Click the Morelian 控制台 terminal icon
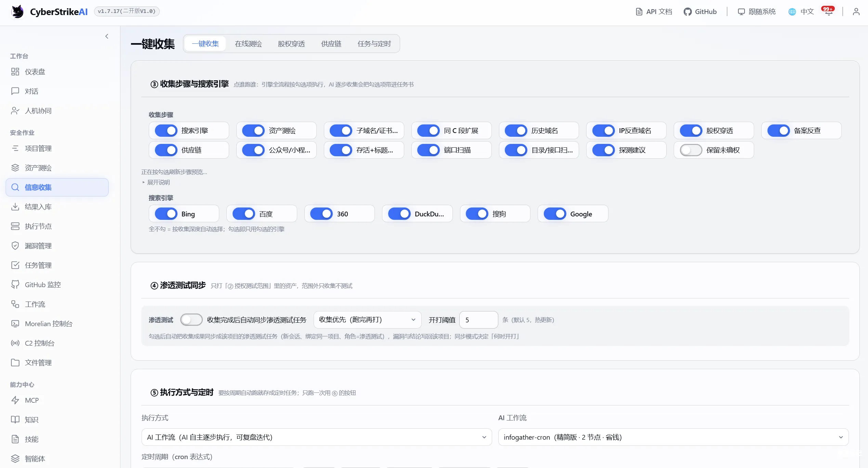Image resolution: width=868 pixels, height=468 pixels. pos(15,323)
